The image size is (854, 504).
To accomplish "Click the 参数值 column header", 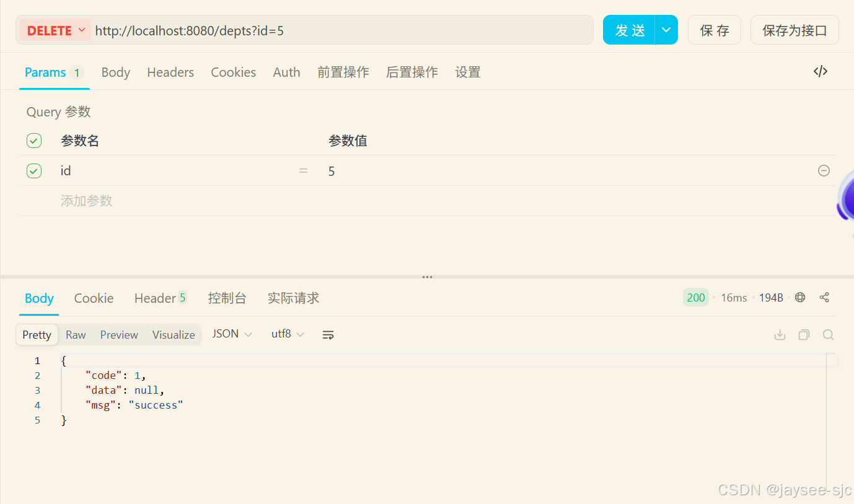I will (x=348, y=141).
